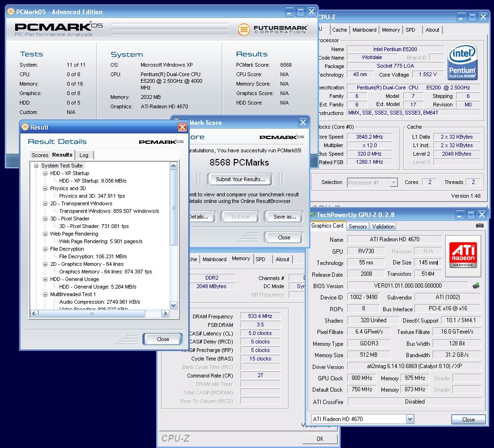Close the Result window with red X
Image resolution: width=494 pixels, height=448 pixels.
tap(182, 127)
